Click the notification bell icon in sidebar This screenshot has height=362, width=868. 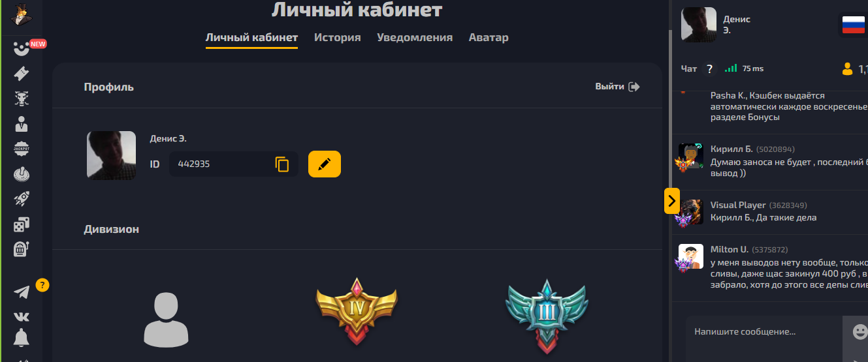[x=22, y=338]
